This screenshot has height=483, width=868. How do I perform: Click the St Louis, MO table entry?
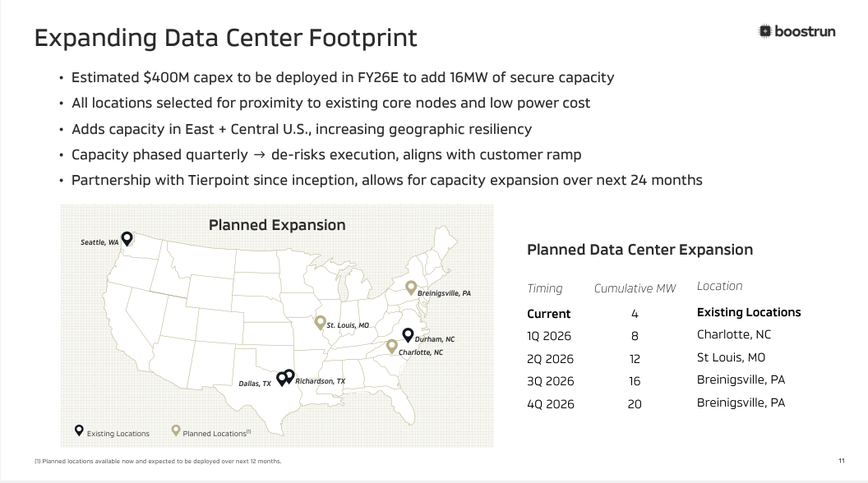click(x=731, y=357)
